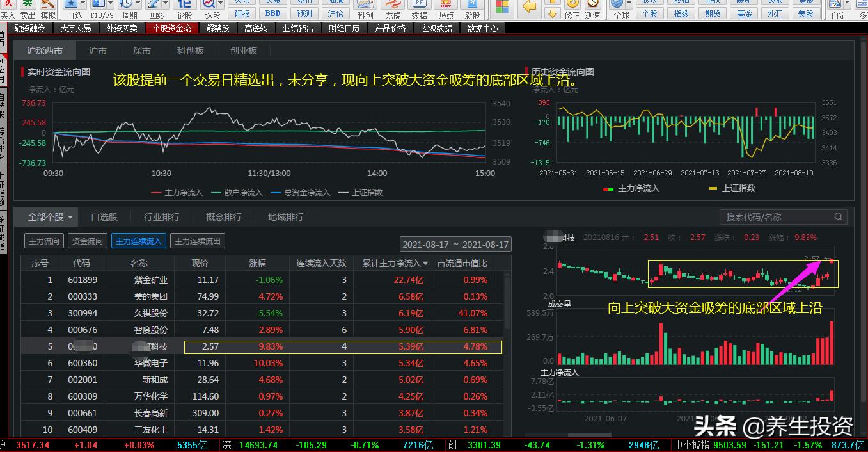
Task: Click the search magnifier in stock search box
Action: click(838, 216)
